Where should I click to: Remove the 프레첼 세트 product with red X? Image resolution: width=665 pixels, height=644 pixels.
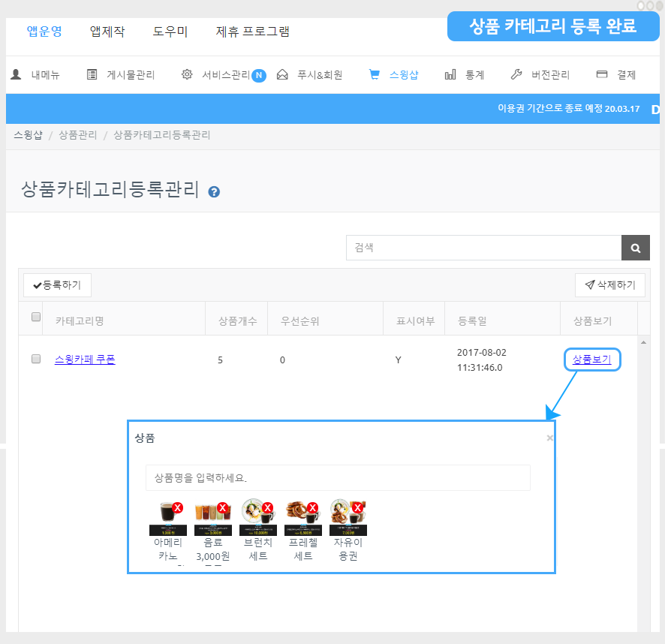point(313,508)
